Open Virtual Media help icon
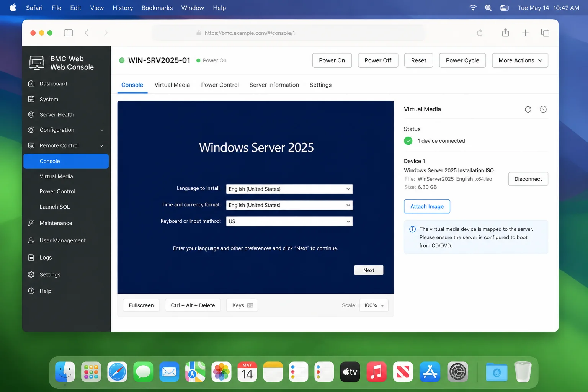The image size is (588, 392). (x=543, y=109)
